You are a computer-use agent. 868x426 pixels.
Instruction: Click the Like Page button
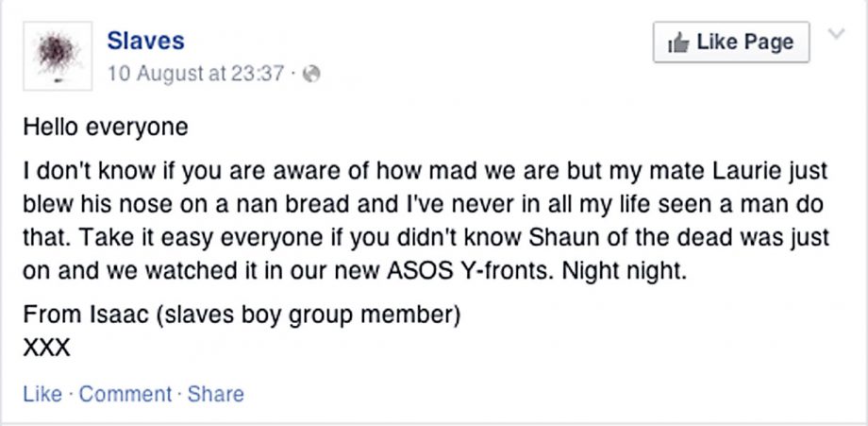click(731, 43)
